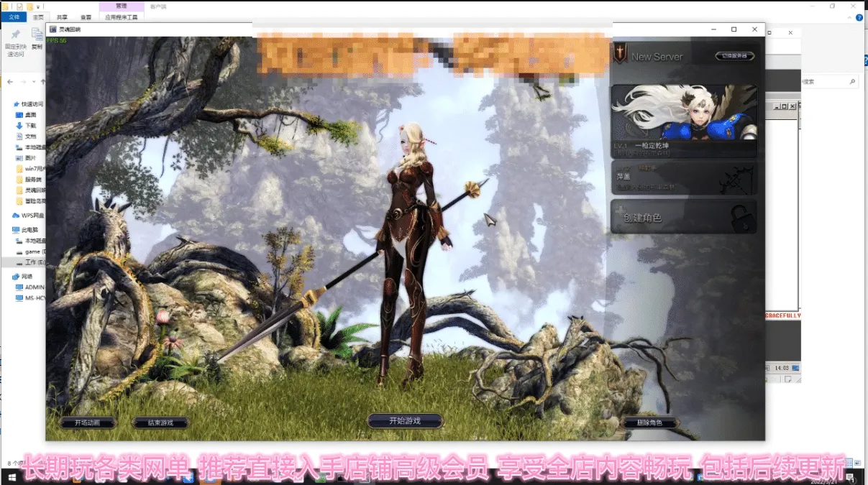This screenshot has height=485, width=868.
Task: Switch to the 应用程序工具 ribbon tab
Action: (120, 17)
